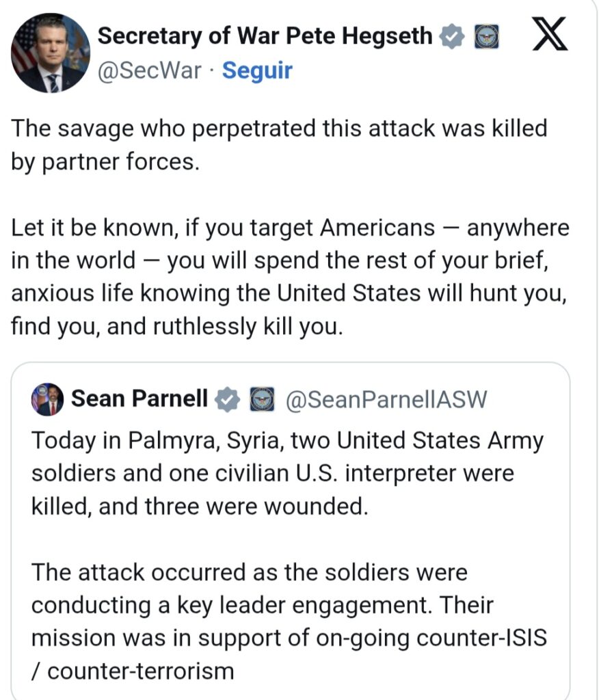
Task: Open Sean Parnell's name link in quoted post
Action: pos(139,399)
